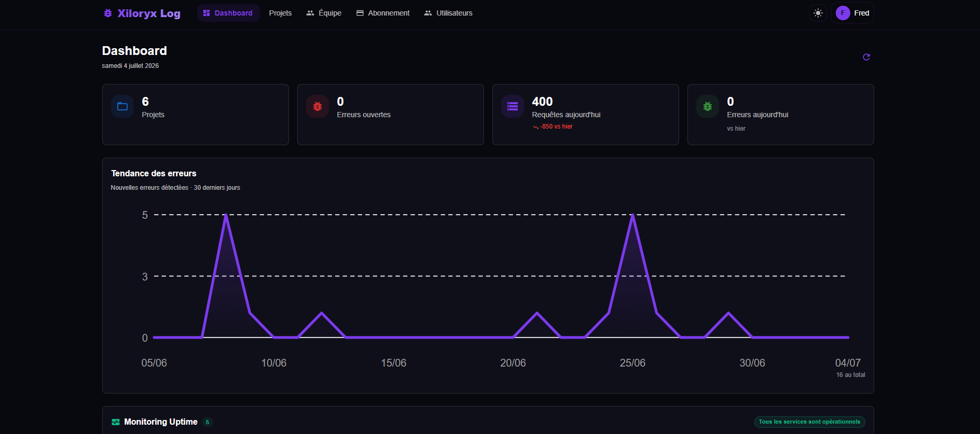Screen dimensions: 980x434
Task: Click the Équipe people icon
Action: (310, 13)
